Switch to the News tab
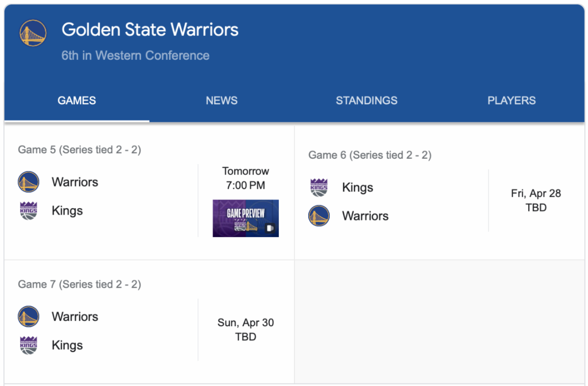The width and height of the screenshot is (588, 386). click(x=221, y=101)
